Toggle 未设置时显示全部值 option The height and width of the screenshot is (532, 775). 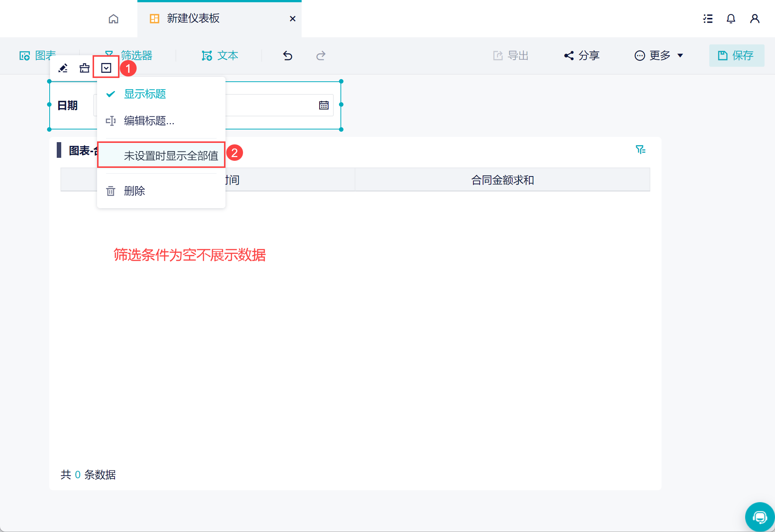pos(171,155)
